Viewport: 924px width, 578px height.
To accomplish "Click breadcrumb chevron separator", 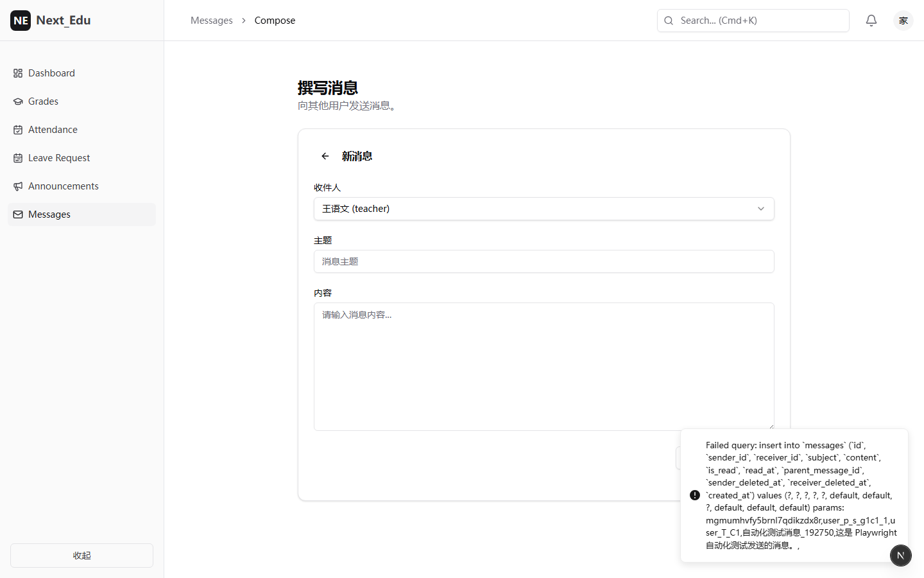I will [244, 21].
